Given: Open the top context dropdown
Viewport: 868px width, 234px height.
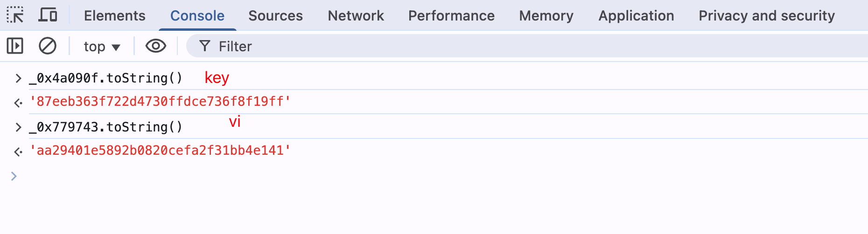Looking at the screenshot, I should pos(102,47).
